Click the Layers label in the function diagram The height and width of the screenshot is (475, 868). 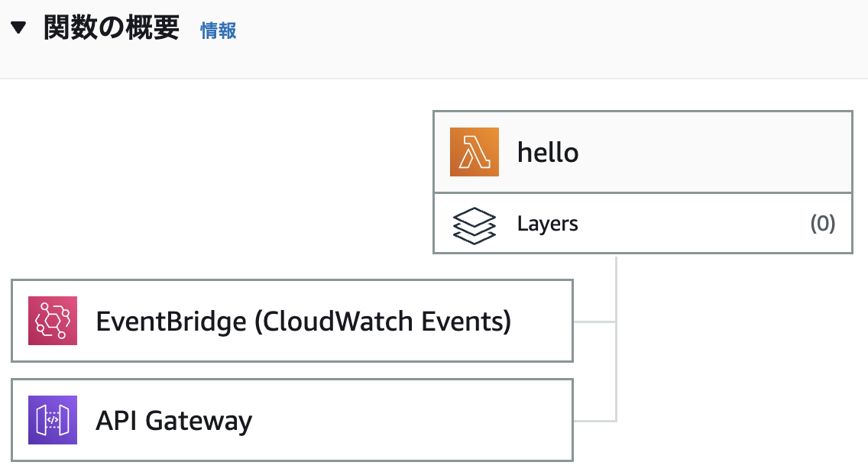546,223
